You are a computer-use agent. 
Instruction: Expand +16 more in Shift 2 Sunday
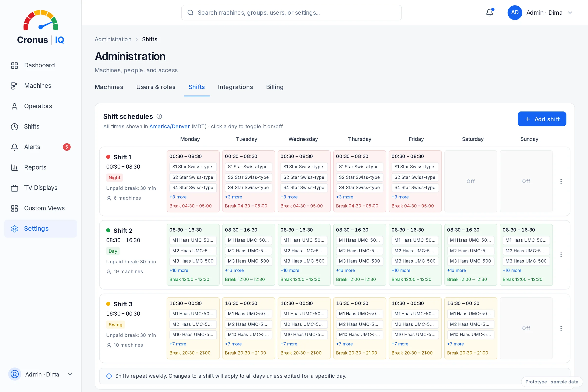512,270
